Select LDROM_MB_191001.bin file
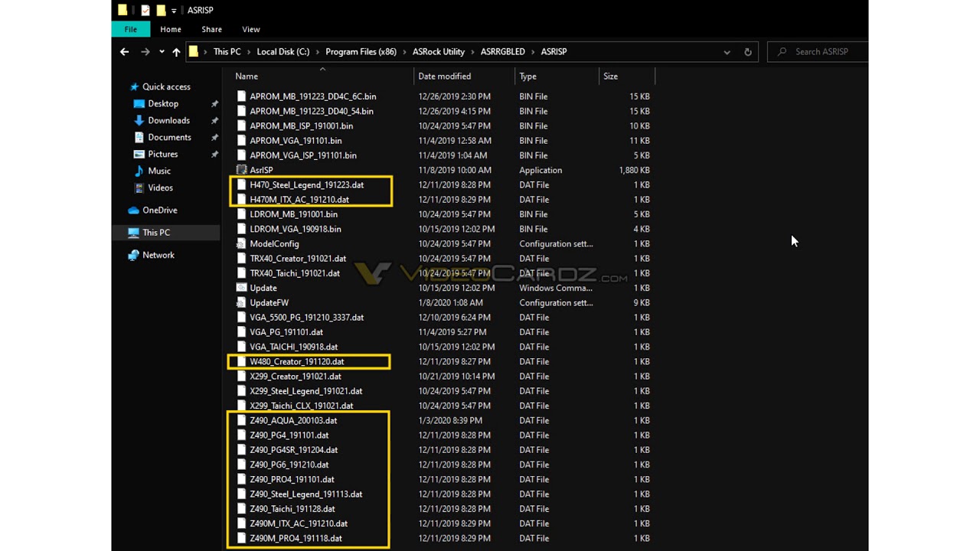 (293, 214)
